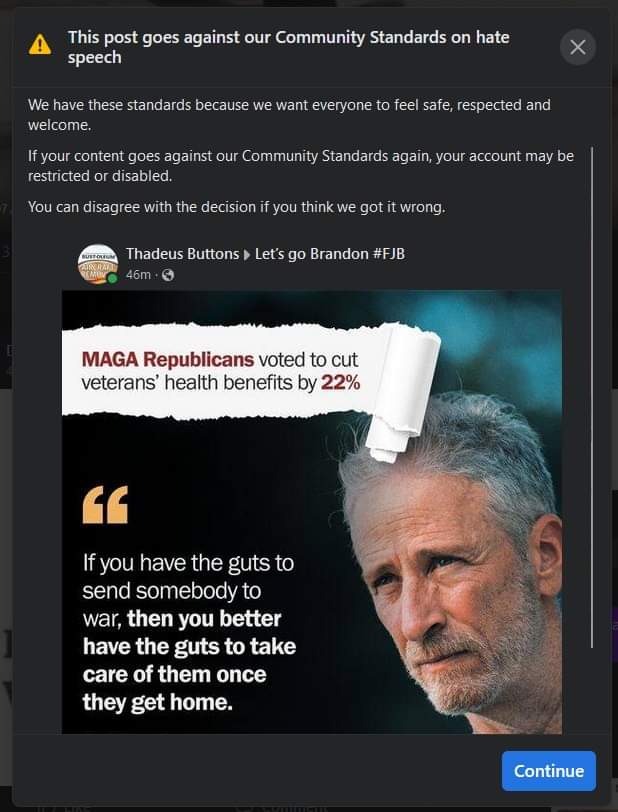Click the 'account may be restricted' paragraph
Viewport: 618px width, 812px height.
(x=301, y=166)
